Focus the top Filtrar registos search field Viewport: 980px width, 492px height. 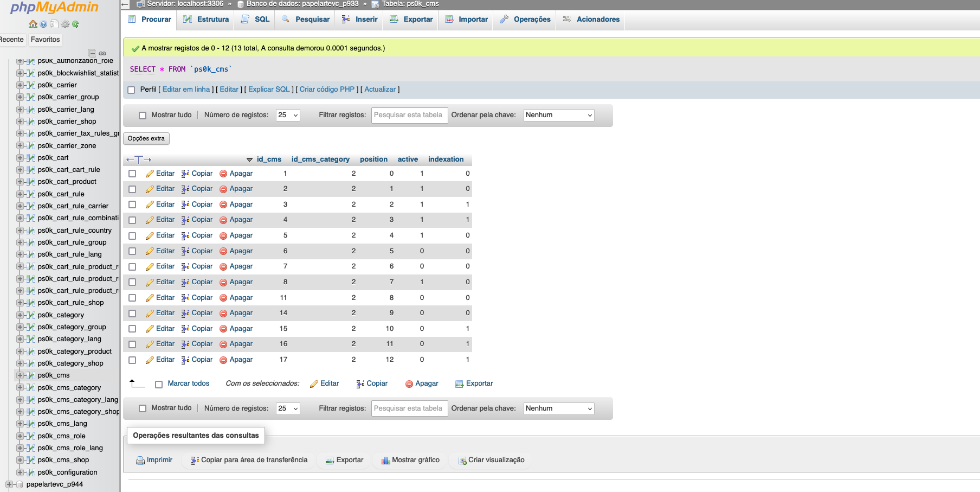[409, 115]
